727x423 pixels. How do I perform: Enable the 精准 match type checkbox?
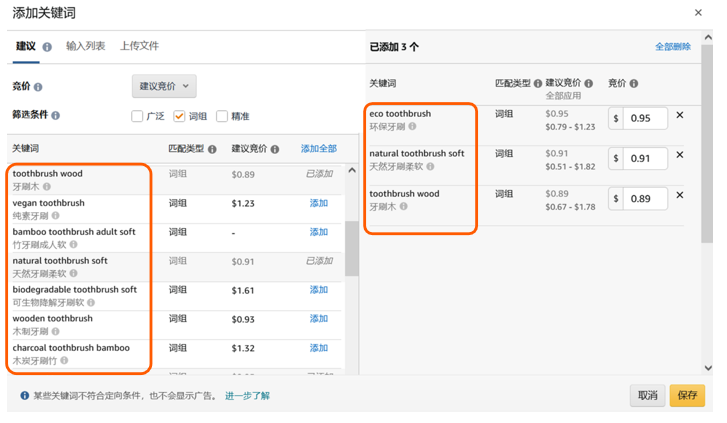222,116
